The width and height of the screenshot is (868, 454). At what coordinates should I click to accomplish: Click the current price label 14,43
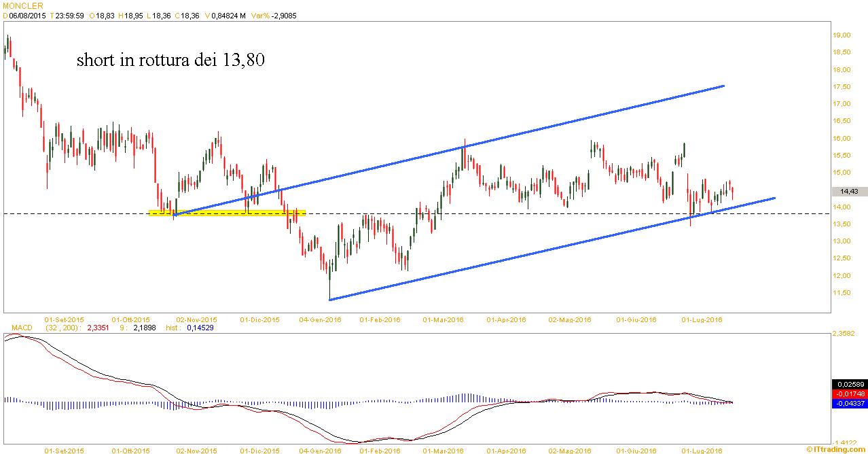click(x=850, y=192)
